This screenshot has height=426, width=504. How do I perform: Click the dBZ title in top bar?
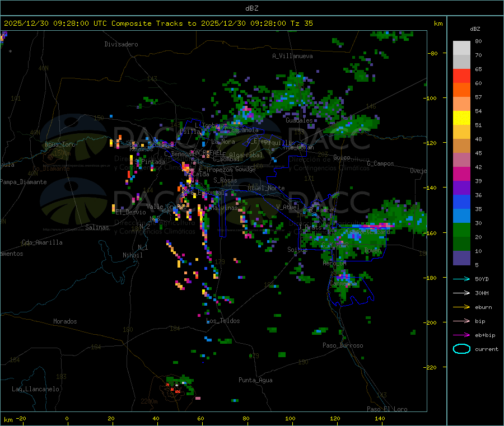[x=251, y=8]
